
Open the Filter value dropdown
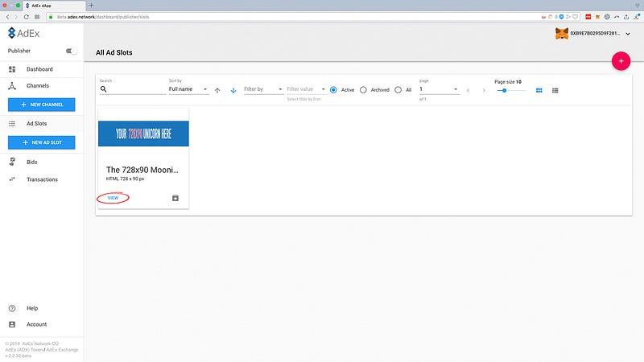(306, 89)
